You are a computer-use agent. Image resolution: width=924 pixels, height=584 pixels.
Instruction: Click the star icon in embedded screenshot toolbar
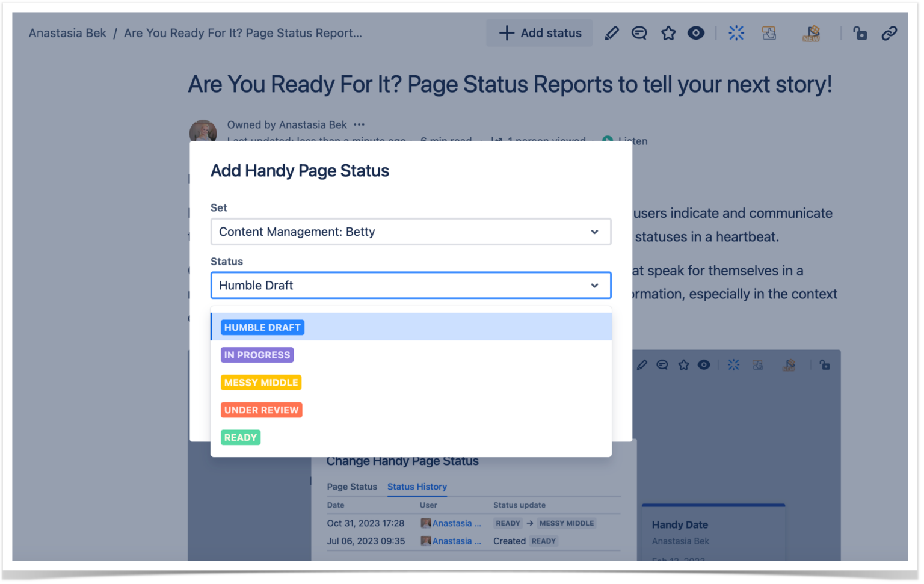pyautogui.click(x=683, y=365)
